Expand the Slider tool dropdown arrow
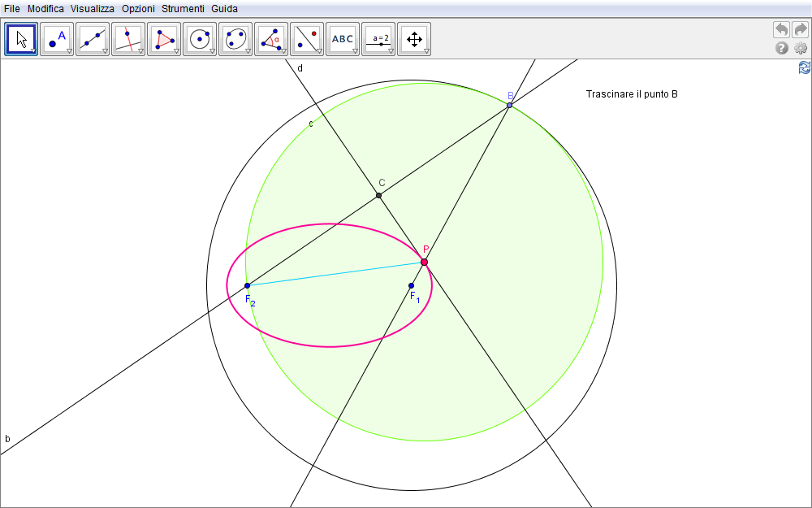 pyautogui.click(x=391, y=51)
